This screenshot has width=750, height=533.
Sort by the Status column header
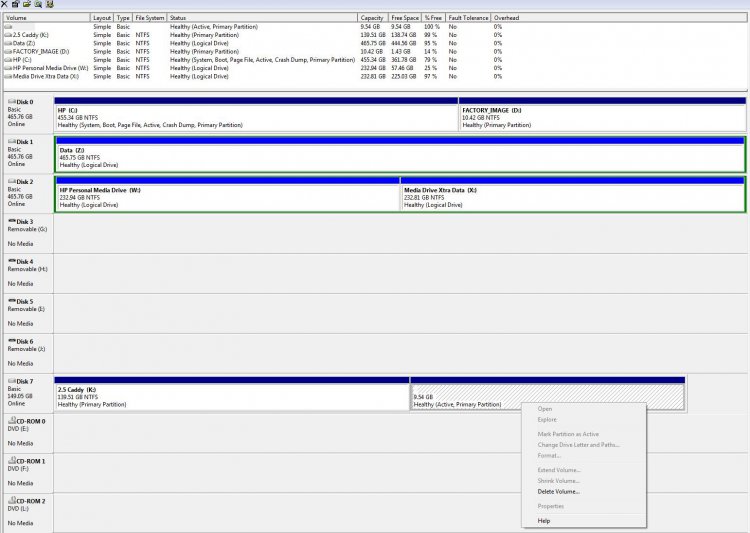pyautogui.click(x=262, y=18)
